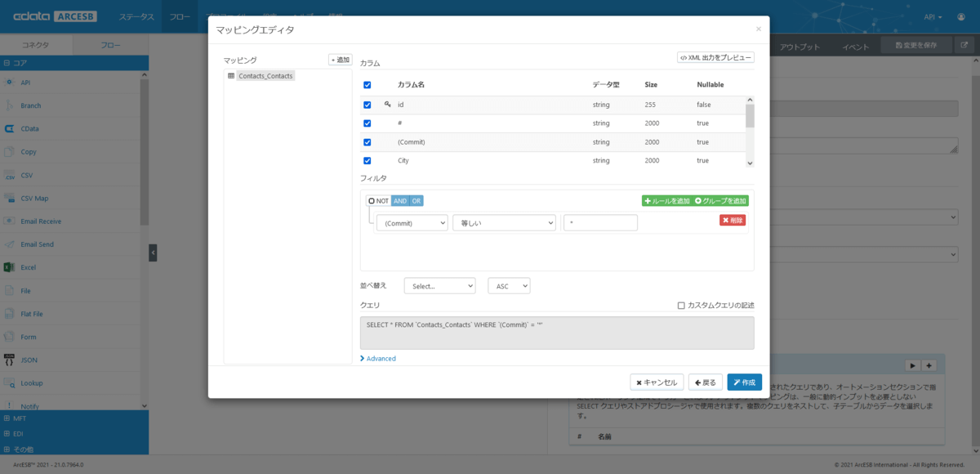
Task: Click the filter value input field
Action: (600, 223)
